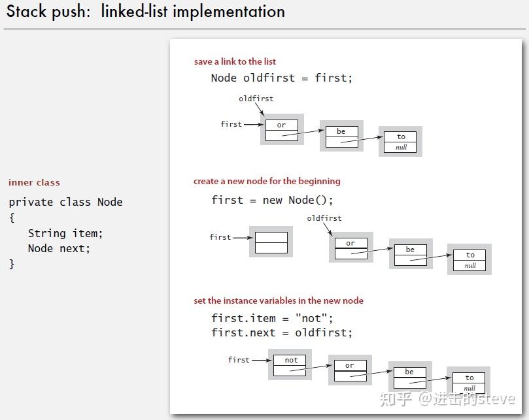Click the empty new node box
The image size is (529, 420).
(x=271, y=242)
